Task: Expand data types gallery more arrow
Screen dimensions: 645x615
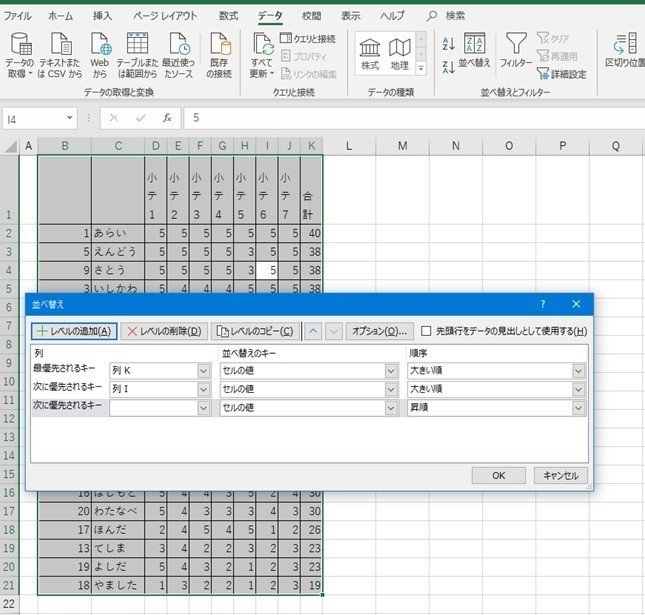Action: [x=421, y=69]
